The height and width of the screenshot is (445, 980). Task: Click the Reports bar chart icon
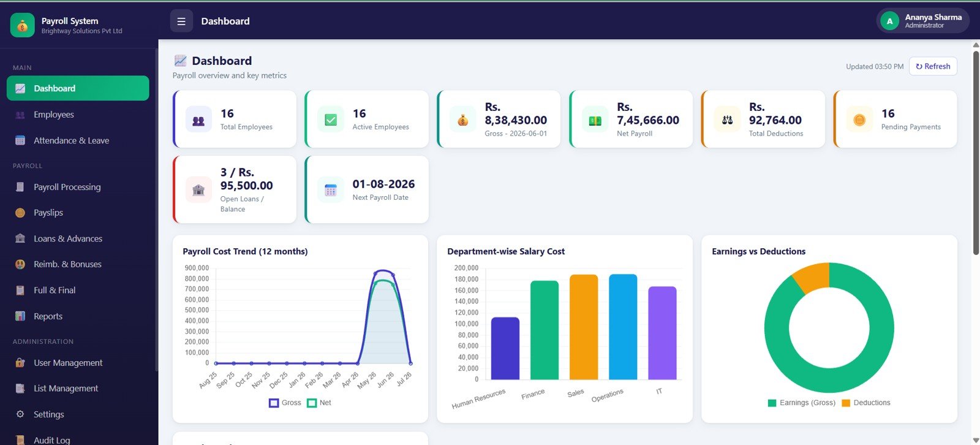[20, 316]
